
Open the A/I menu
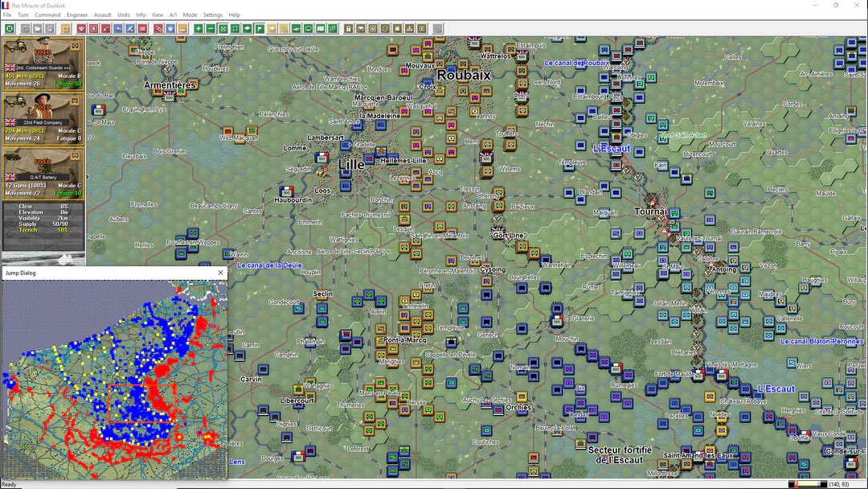pyautogui.click(x=173, y=15)
